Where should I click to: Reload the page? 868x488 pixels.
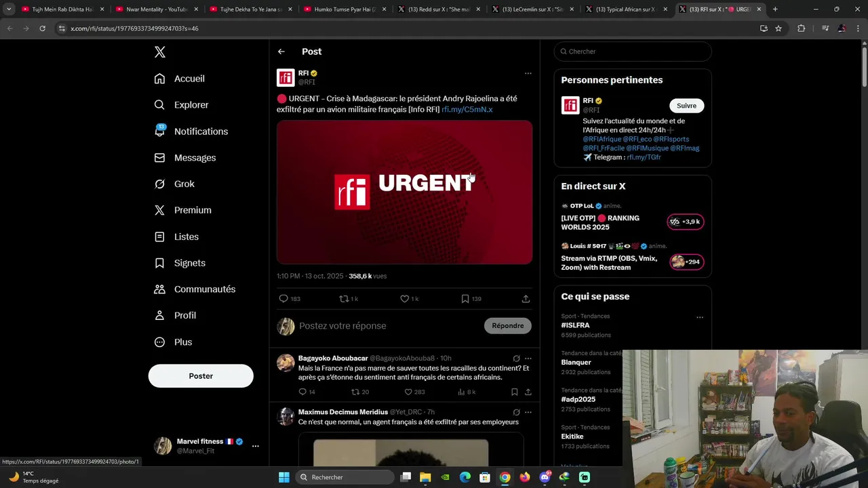point(42,28)
